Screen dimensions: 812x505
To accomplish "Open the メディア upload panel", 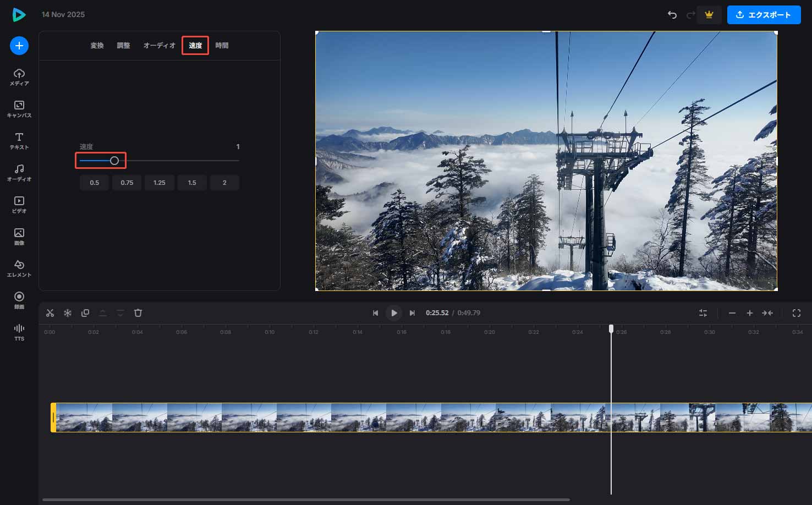I will click(19, 77).
